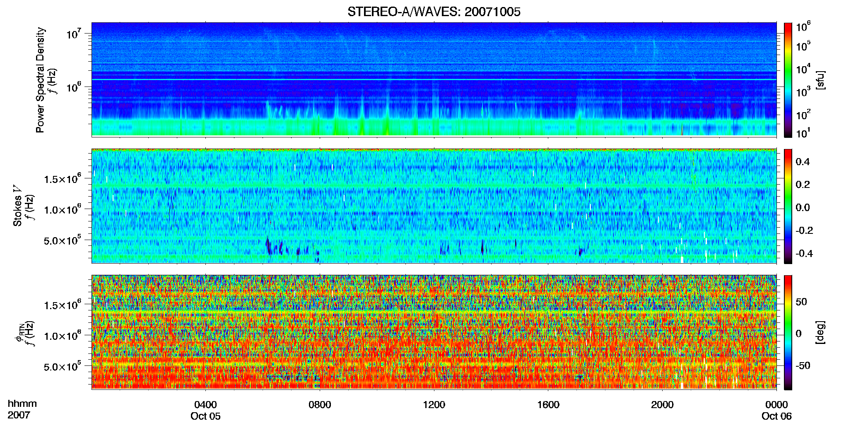Click the Oct 06 date label
Viewport: 868px width, 447px height.
pos(776,416)
